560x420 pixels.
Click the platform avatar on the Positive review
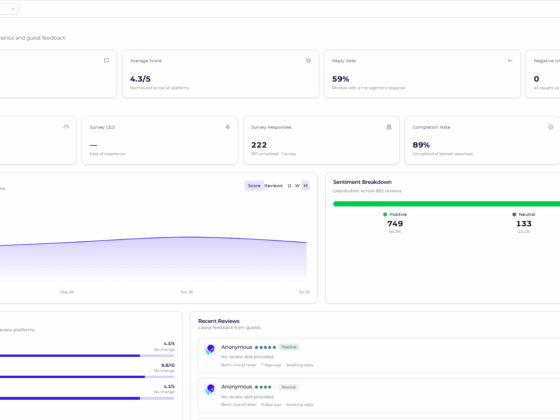coord(210,349)
